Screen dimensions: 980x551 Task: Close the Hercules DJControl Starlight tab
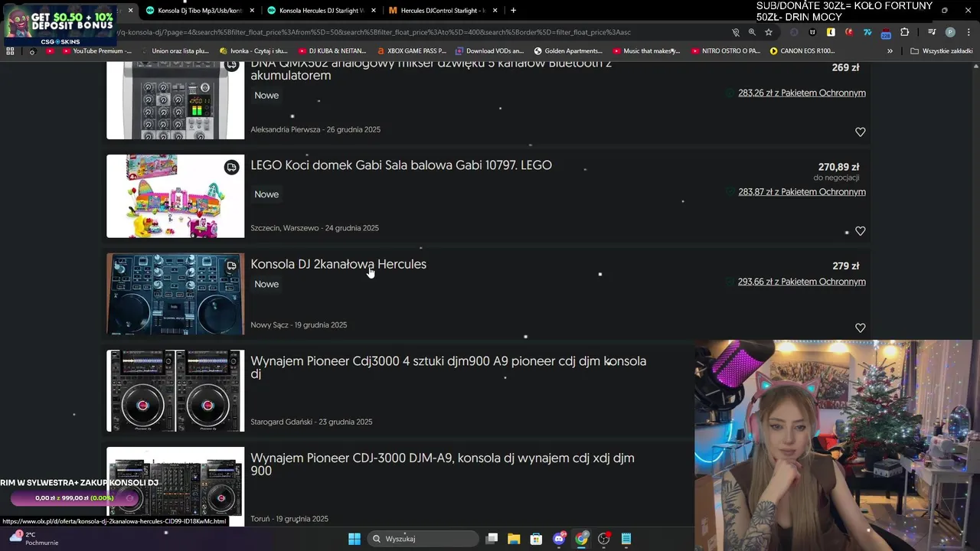(495, 11)
